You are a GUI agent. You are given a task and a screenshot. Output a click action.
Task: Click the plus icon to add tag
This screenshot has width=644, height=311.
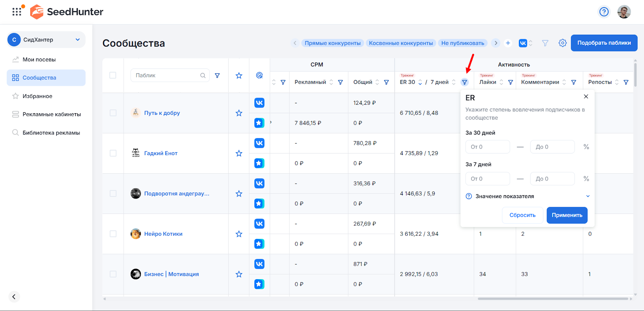(508, 43)
